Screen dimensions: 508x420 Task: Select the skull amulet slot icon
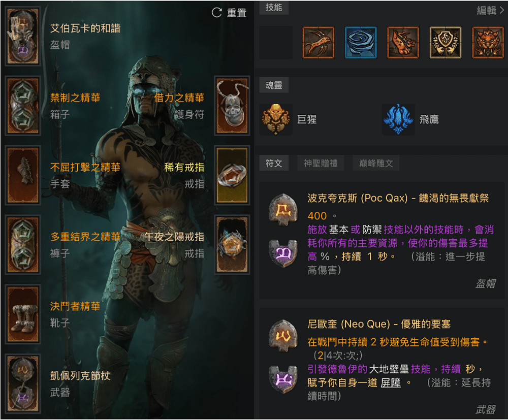coord(232,106)
